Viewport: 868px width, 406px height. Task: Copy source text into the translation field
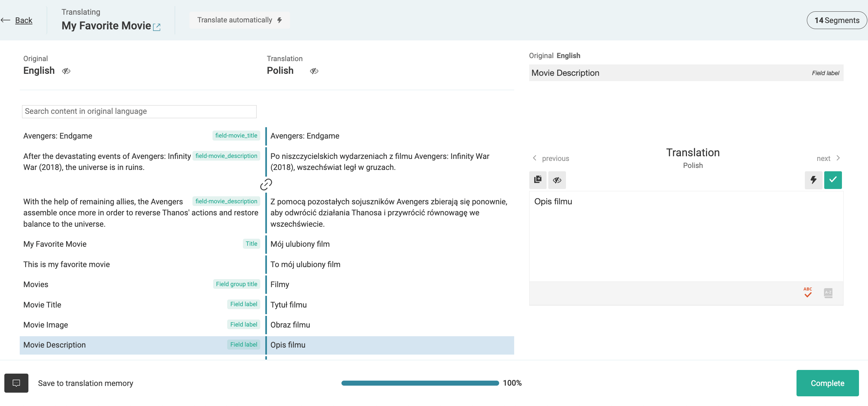(538, 180)
